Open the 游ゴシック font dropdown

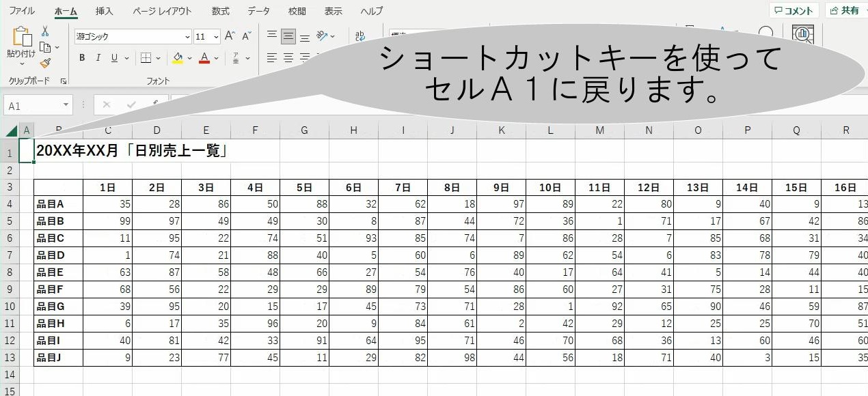coord(187,36)
